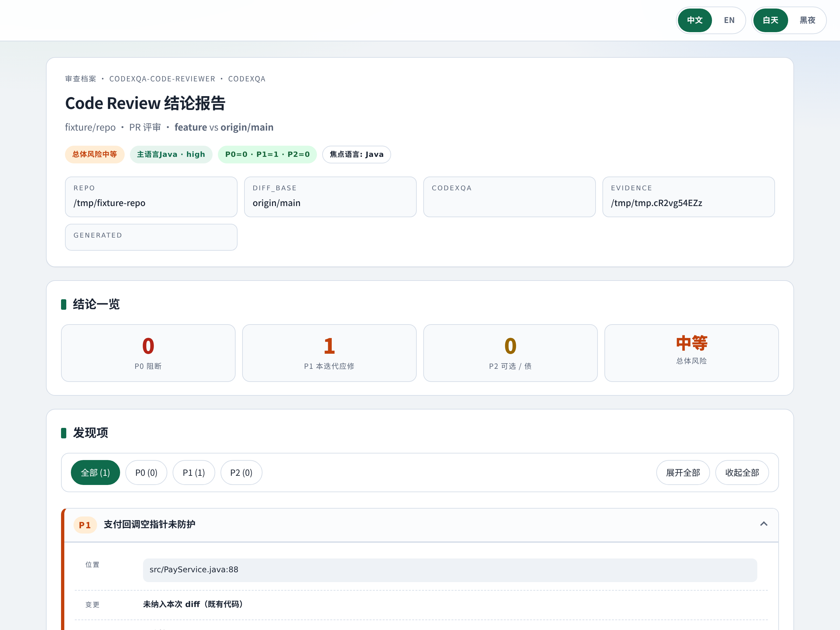Click the GENERATED info card
840x630 pixels.
[x=151, y=237]
